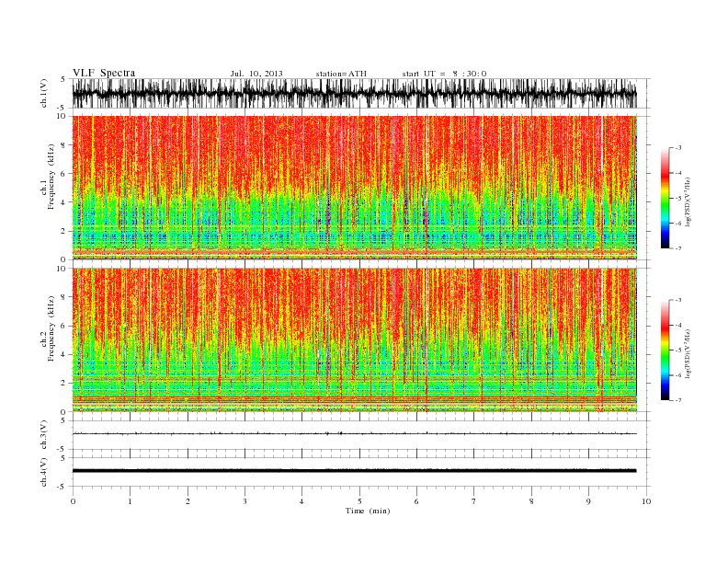Click the '-3' tick on ch.1 colorbar
Viewport: 728px width, 563px height.
677,148
